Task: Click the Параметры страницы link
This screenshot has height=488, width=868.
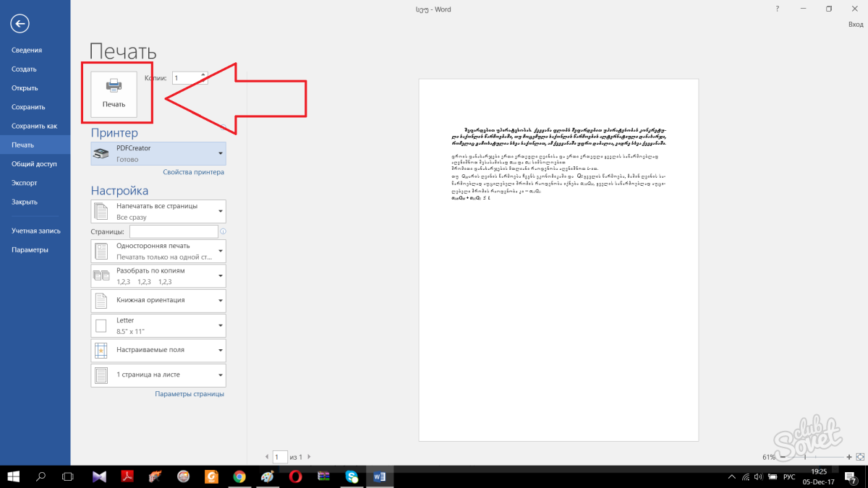Action: click(x=190, y=394)
